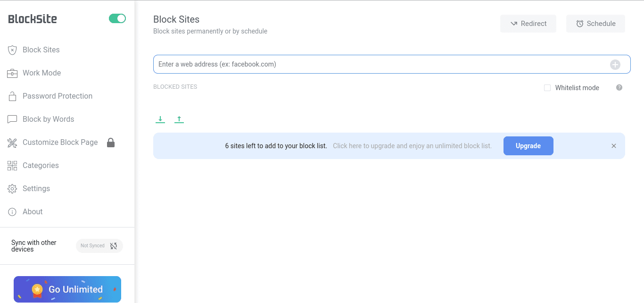Click the premium lock icon beside Customize
This screenshot has width=644, height=303.
pos(111,143)
